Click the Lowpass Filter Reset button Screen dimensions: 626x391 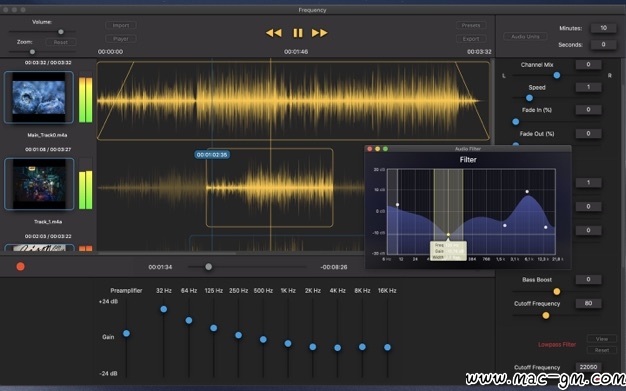[602, 350]
